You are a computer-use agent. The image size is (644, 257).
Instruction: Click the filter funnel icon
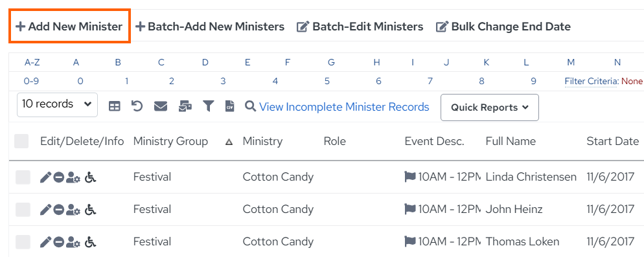[x=209, y=107]
